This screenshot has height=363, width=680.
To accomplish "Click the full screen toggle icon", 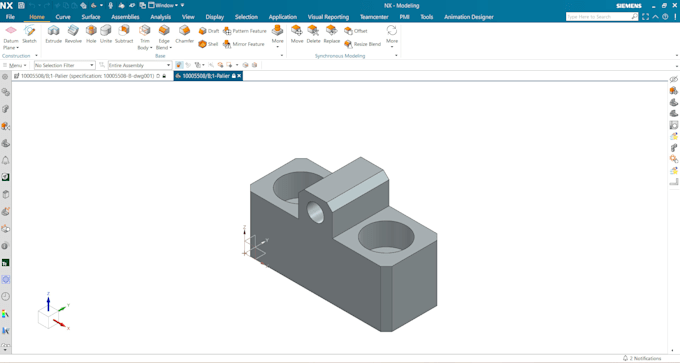I will [x=645, y=16].
